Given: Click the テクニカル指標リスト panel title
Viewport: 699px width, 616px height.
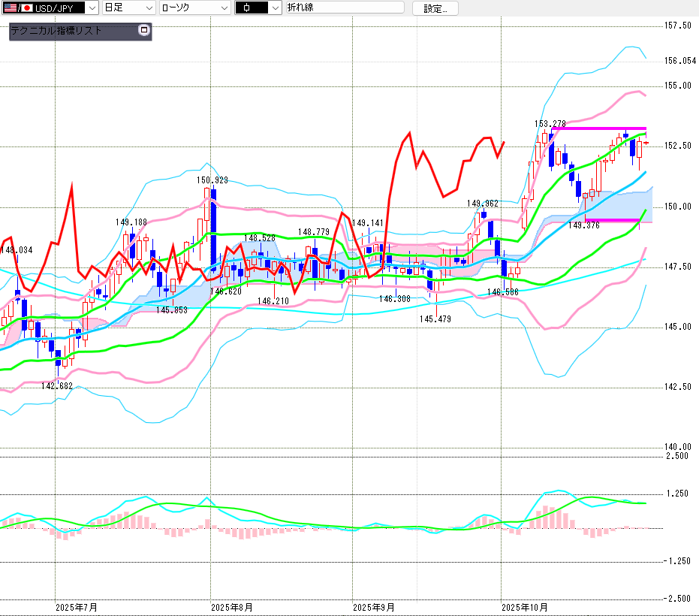Looking at the screenshot, I should pos(56,31).
